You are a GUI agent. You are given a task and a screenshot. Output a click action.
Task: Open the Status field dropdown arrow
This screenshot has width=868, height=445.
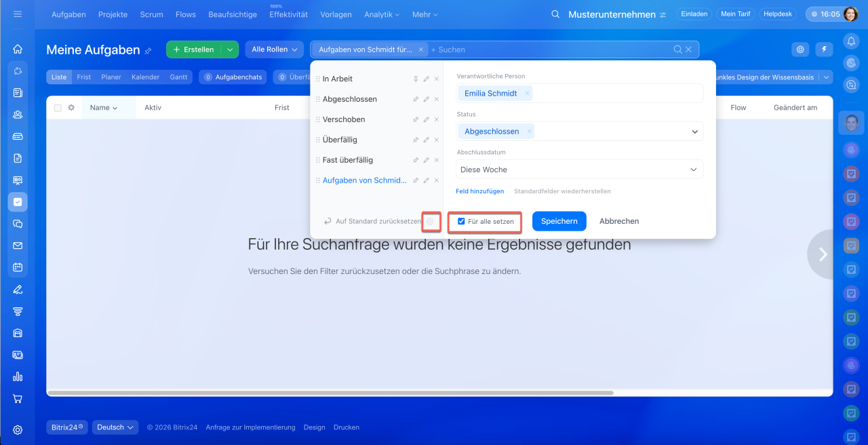click(694, 132)
